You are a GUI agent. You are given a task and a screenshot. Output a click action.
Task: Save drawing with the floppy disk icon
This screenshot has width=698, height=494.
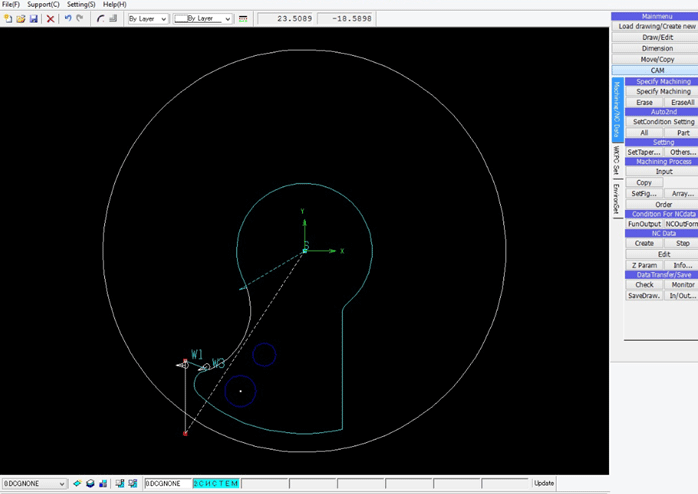pyautogui.click(x=33, y=19)
